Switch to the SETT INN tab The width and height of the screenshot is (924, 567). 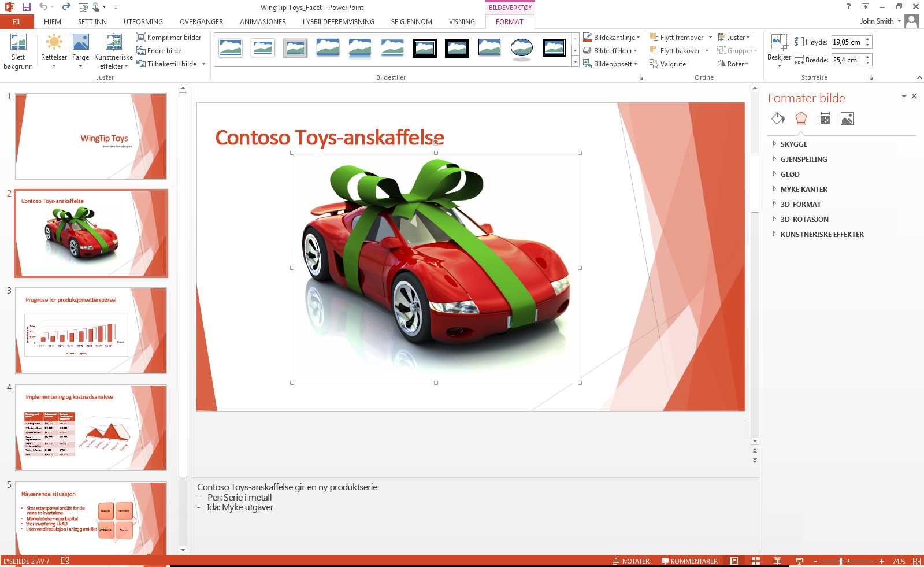(x=92, y=22)
